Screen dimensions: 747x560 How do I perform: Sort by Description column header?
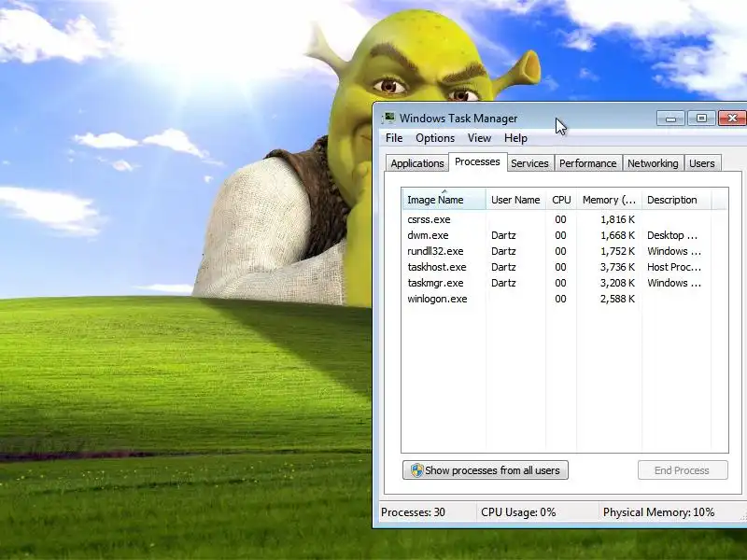(x=676, y=200)
